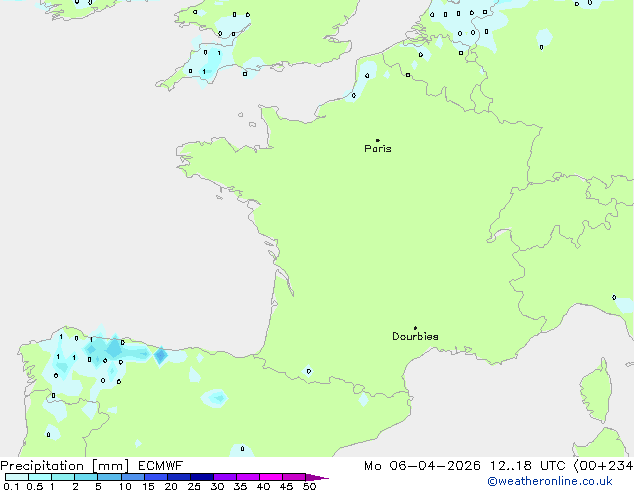Image resolution: width=634 pixels, height=490 pixels.
Task: Click the '20' legend value
Action: (171, 486)
